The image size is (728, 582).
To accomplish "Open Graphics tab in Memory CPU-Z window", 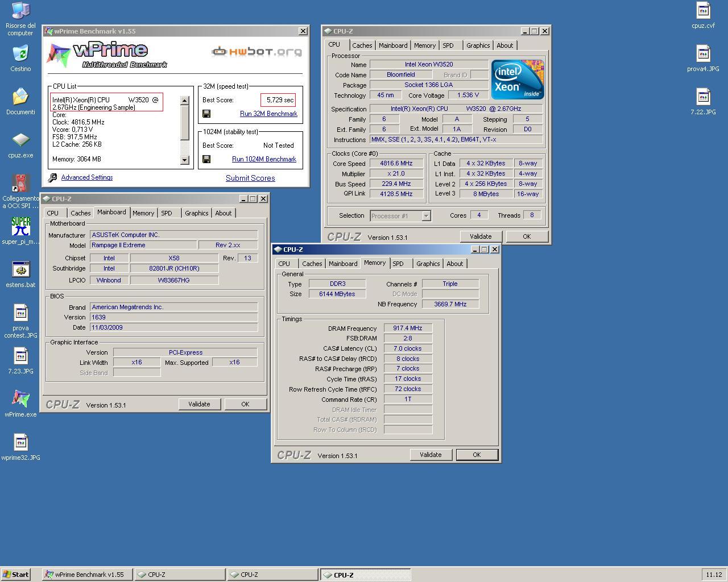I will [x=428, y=264].
